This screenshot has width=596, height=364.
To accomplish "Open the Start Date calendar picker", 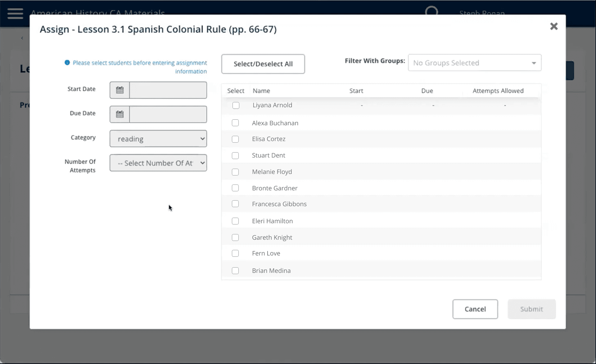I will [x=119, y=90].
